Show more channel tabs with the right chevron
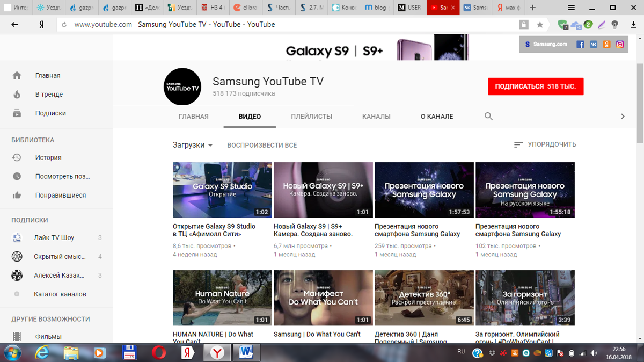This screenshot has height=362, width=644. (x=623, y=117)
